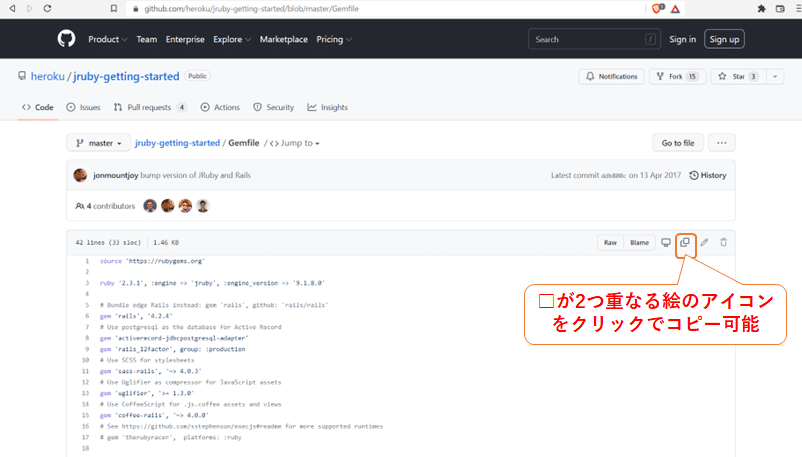Open the Pull requests tab

click(150, 107)
